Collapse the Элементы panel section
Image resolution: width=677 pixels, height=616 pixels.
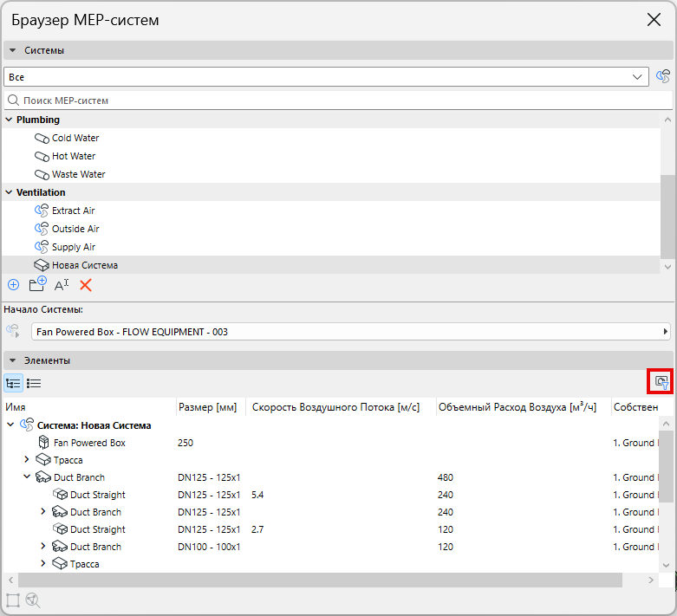tap(13, 360)
